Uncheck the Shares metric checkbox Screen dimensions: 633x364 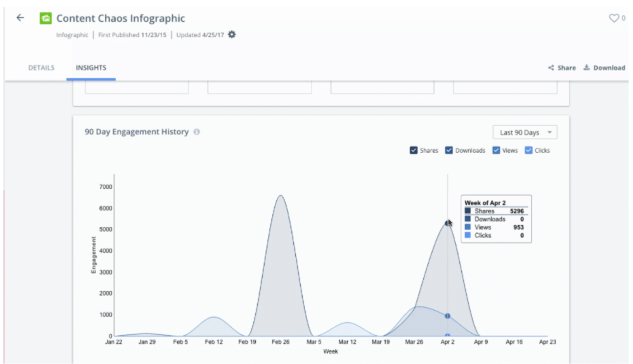413,150
